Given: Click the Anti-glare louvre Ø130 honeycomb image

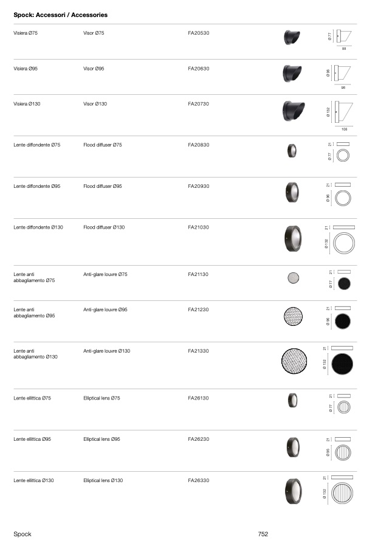Looking at the screenshot, I should click(294, 361).
